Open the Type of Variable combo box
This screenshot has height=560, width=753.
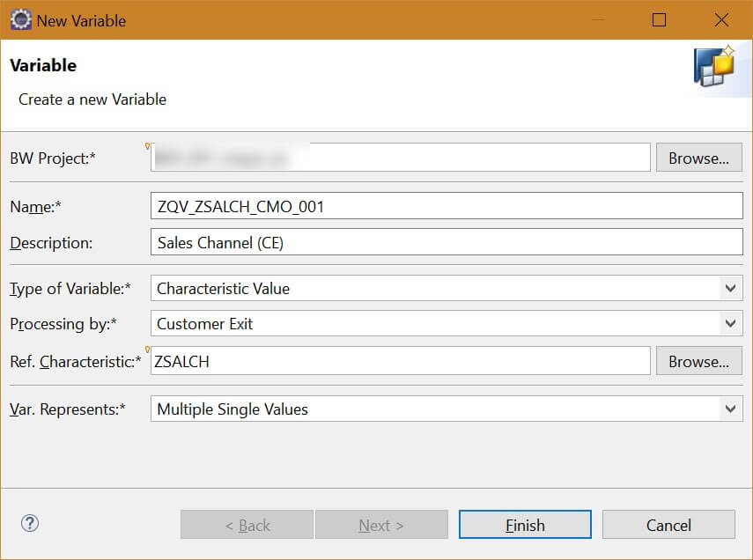point(440,287)
